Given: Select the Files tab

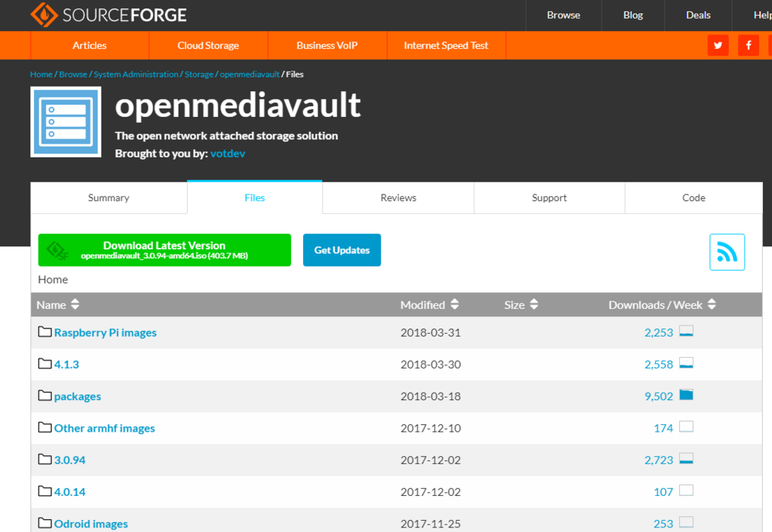Looking at the screenshot, I should (x=255, y=198).
